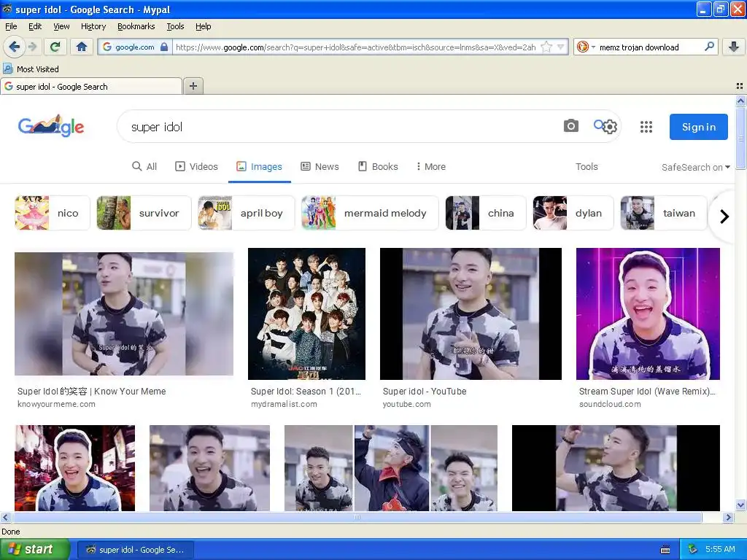Click the magnifier in the browser search box
The height and width of the screenshot is (560, 747).
click(709, 46)
